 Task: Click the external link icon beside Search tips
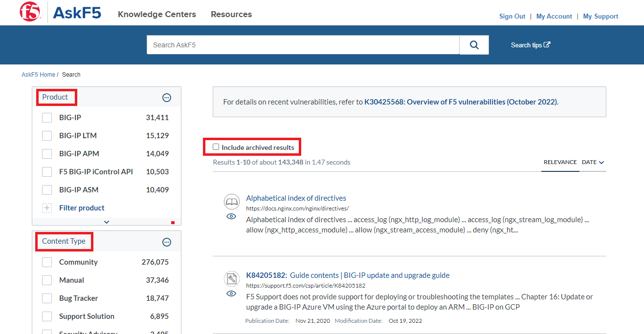click(x=547, y=44)
